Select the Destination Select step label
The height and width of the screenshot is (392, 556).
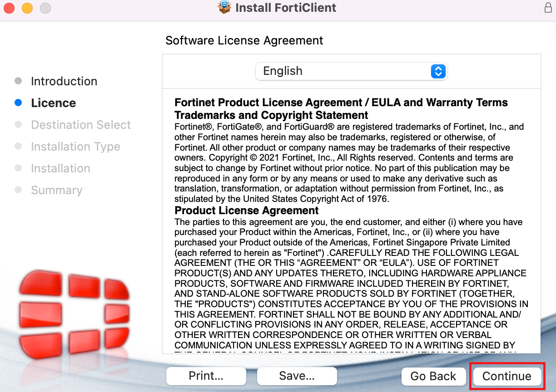click(x=81, y=125)
